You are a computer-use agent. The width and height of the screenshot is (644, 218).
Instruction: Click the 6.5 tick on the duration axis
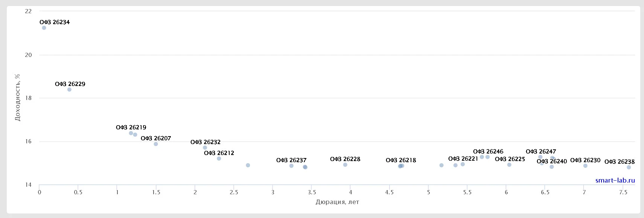pos(545,192)
